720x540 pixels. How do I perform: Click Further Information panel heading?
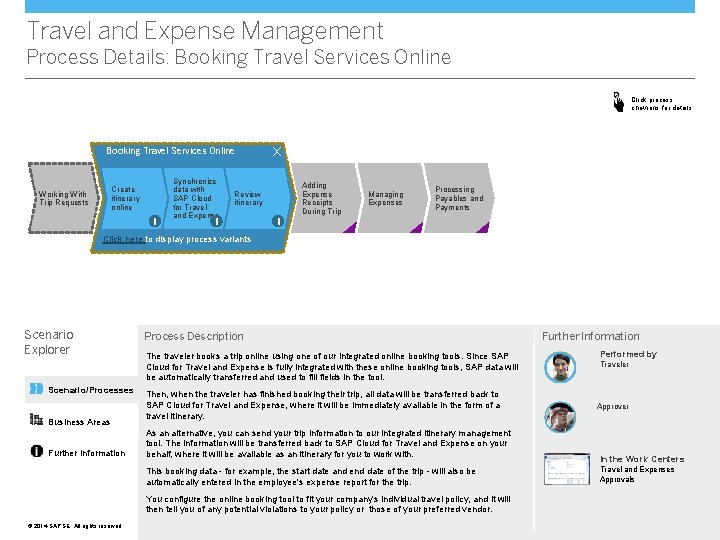591,336
